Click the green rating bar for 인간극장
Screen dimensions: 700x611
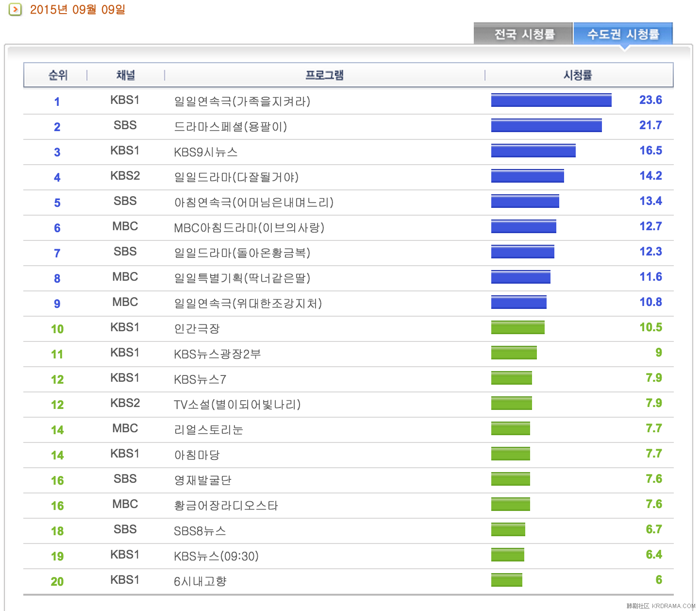517,327
